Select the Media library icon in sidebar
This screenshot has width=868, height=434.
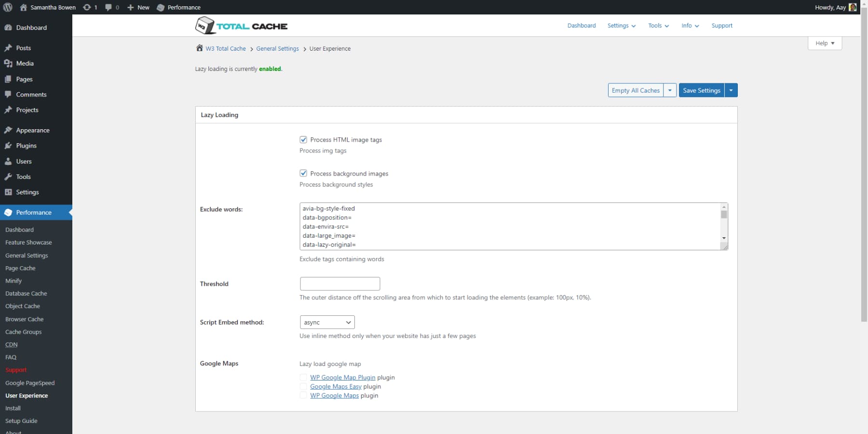(9, 63)
